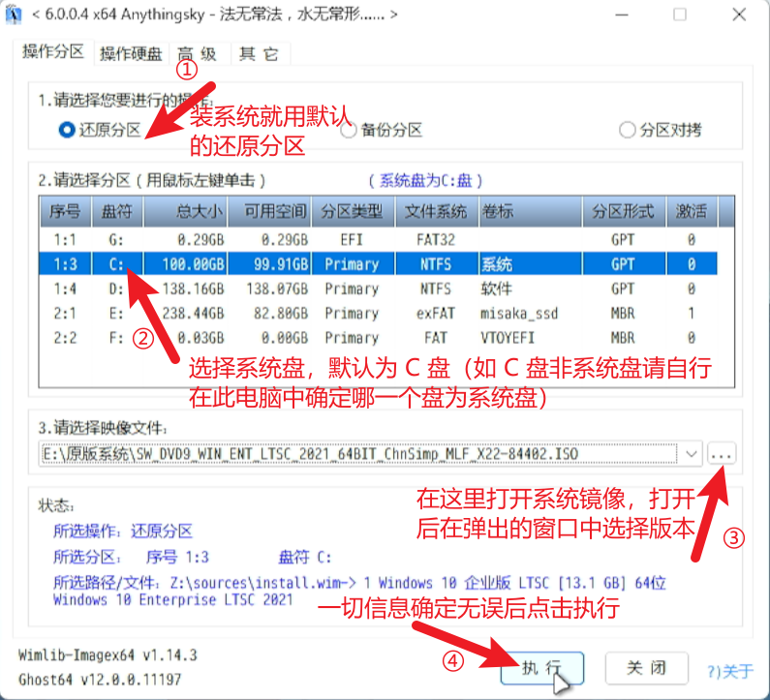Select the E: misaka_ssd partition row
770x700 pixels.
coord(378,313)
